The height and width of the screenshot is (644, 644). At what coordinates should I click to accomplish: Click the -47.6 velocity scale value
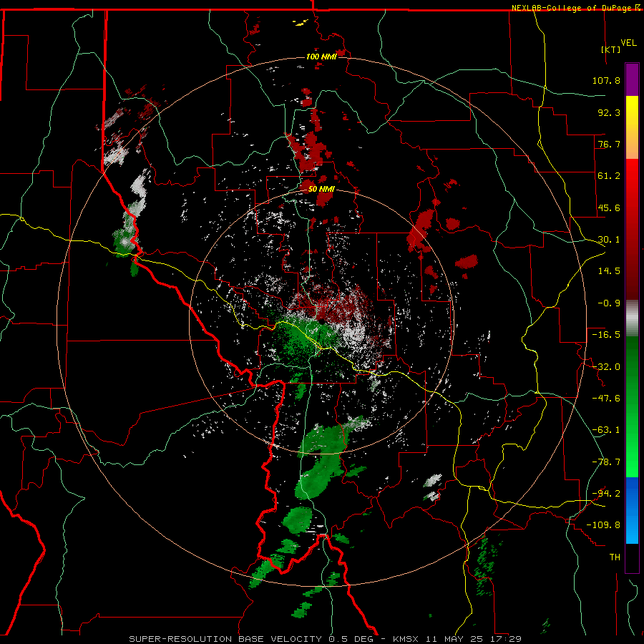606,399
